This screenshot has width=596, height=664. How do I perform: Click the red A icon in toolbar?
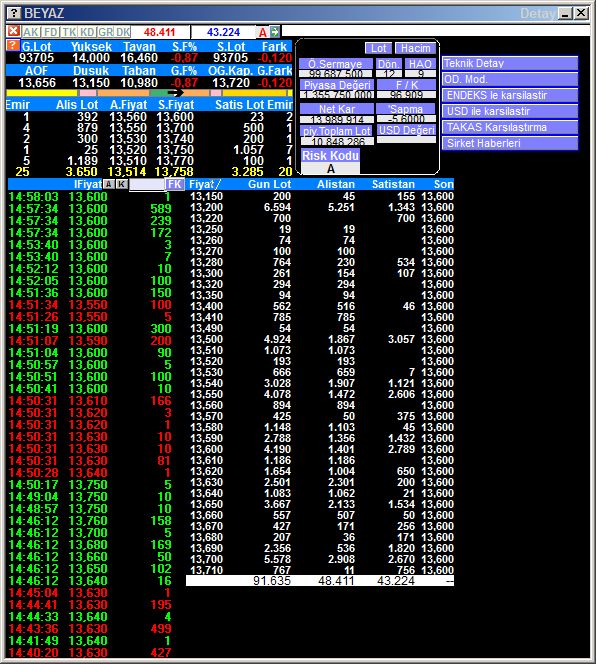tap(263, 32)
